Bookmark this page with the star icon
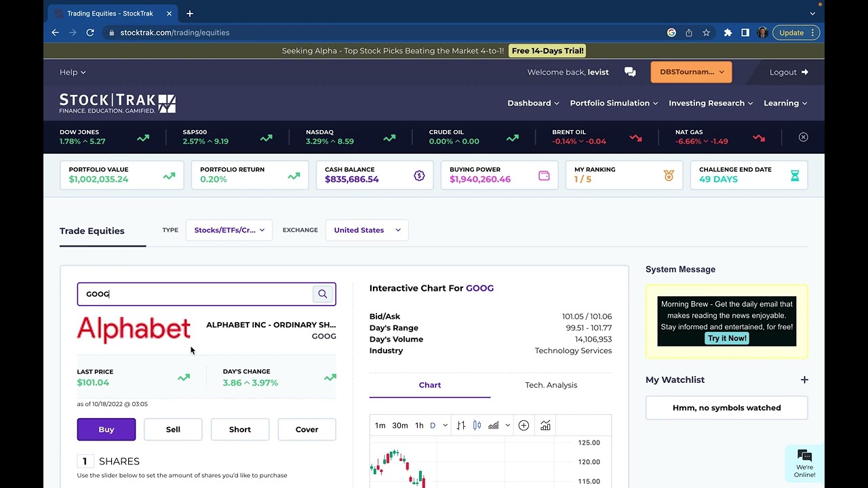The width and height of the screenshot is (868, 488). 706,33
